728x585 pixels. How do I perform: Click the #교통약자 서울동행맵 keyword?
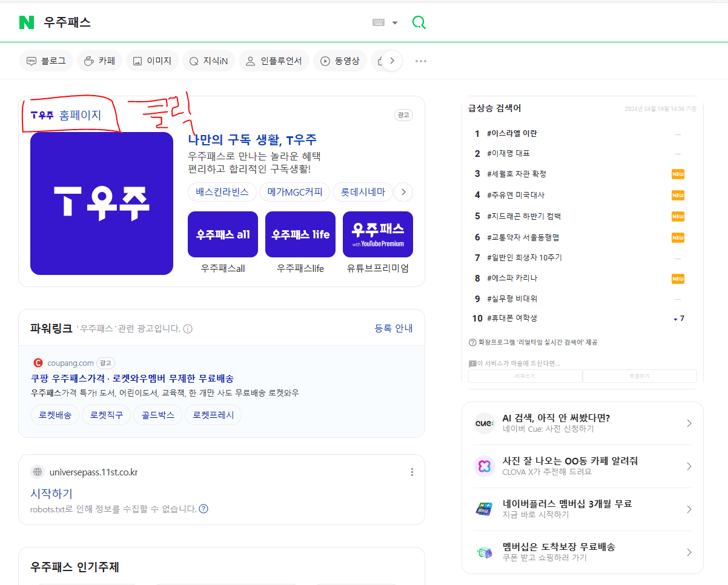(523, 237)
